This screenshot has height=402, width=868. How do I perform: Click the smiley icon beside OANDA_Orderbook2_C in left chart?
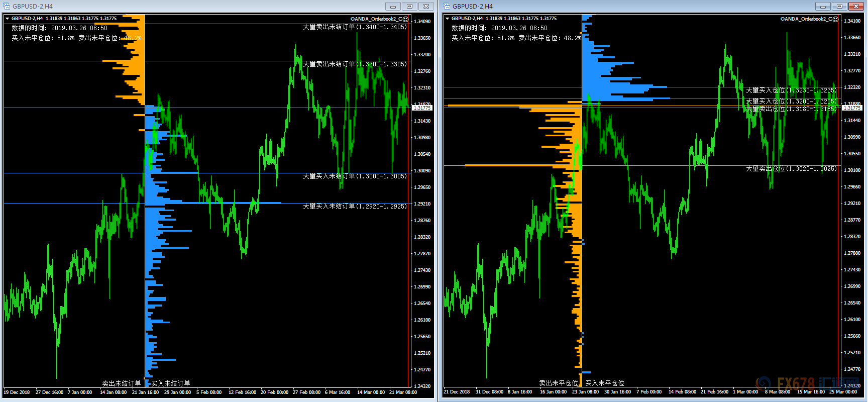406,19
